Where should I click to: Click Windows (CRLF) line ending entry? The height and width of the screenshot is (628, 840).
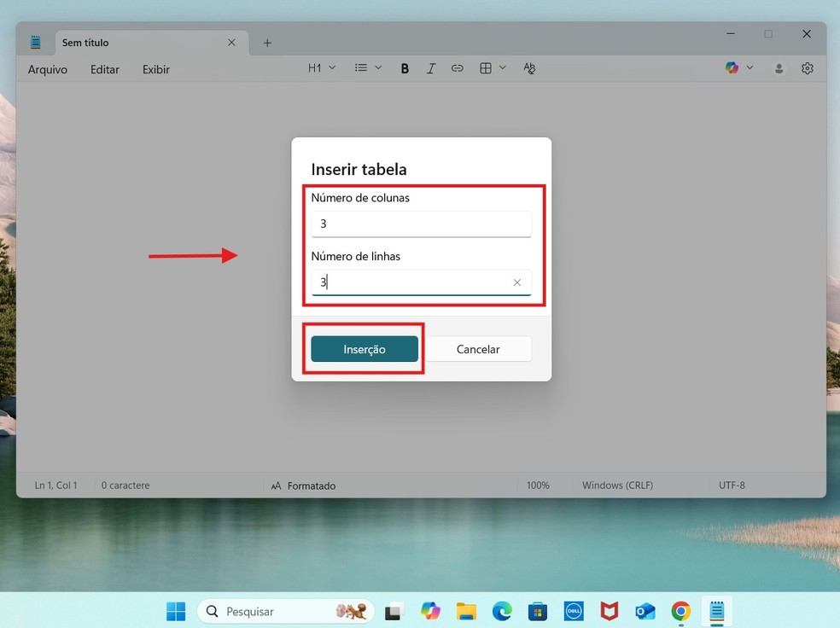coord(617,485)
